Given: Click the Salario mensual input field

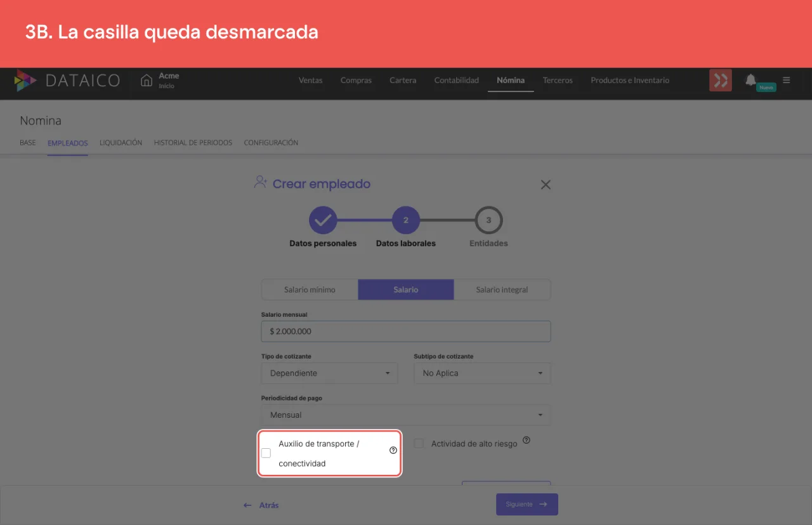Looking at the screenshot, I should click(406, 331).
